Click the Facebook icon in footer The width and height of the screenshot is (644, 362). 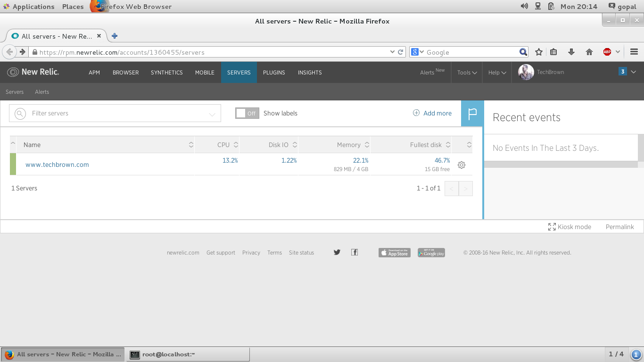pyautogui.click(x=355, y=252)
